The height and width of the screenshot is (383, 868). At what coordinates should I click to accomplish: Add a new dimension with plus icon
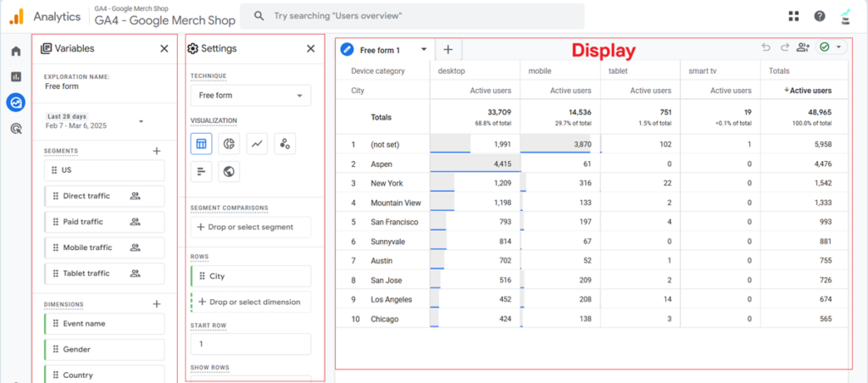pos(157,304)
